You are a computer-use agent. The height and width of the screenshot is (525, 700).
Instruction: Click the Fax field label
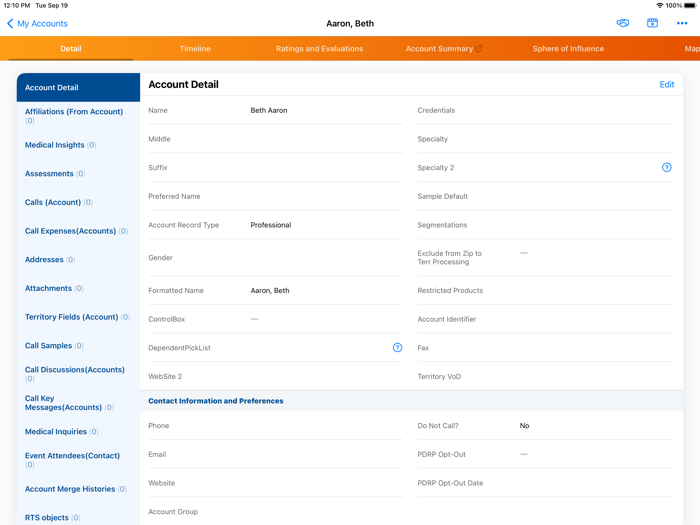pyautogui.click(x=423, y=348)
